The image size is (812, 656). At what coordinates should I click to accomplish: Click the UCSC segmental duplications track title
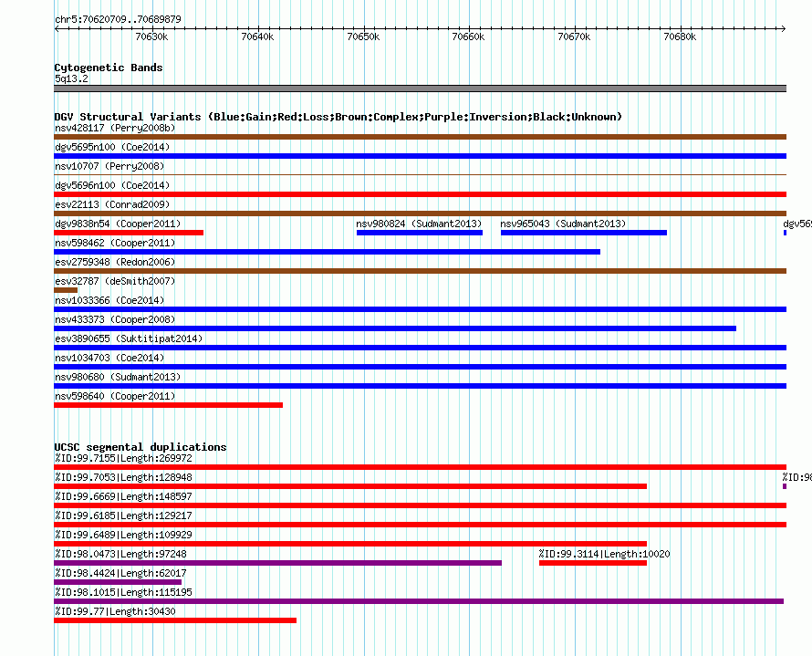click(141, 447)
